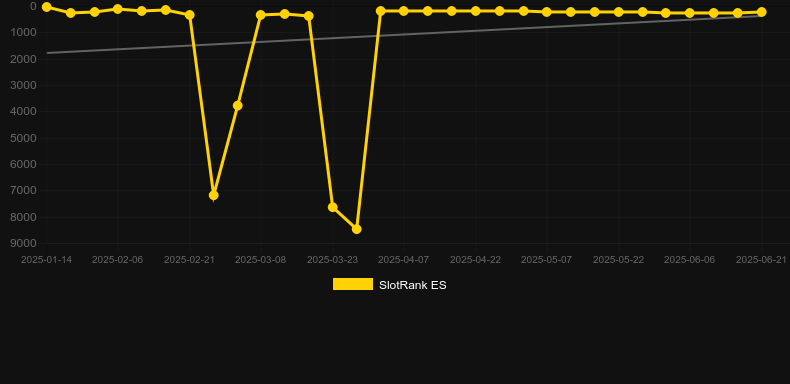Screen dimensions: 790x384
Task: Click the 2025-01-14 x-axis date label
Action: click(x=46, y=260)
